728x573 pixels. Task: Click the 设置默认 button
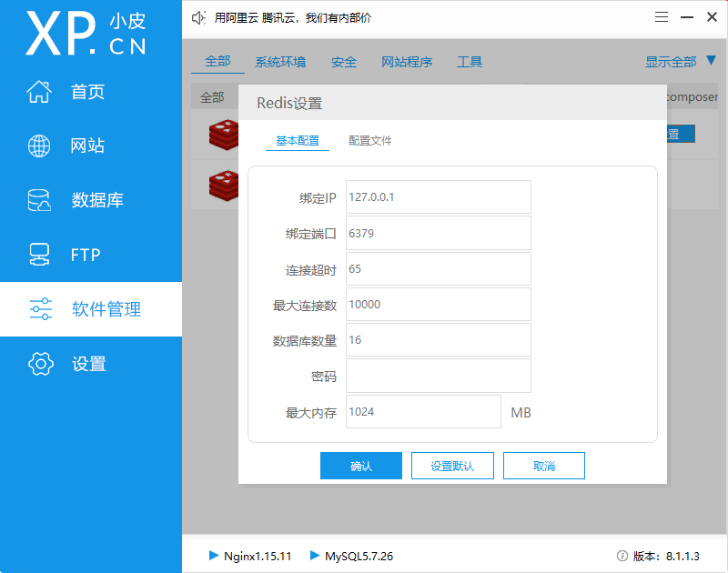point(452,466)
